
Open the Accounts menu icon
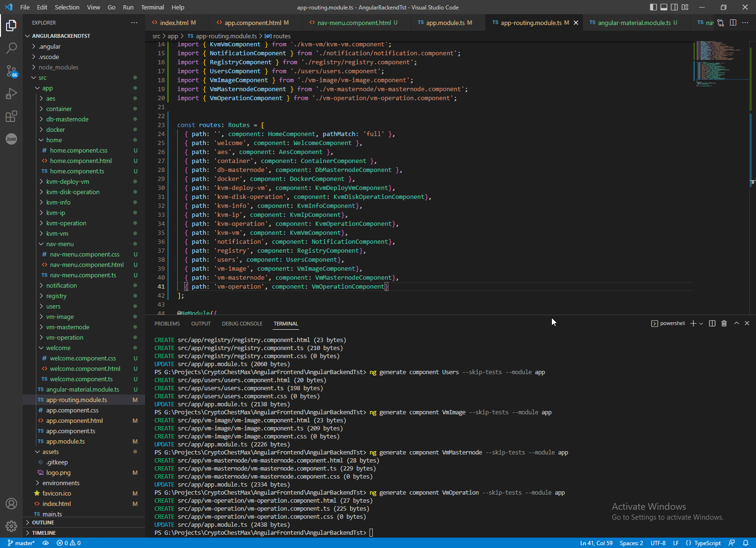11,504
